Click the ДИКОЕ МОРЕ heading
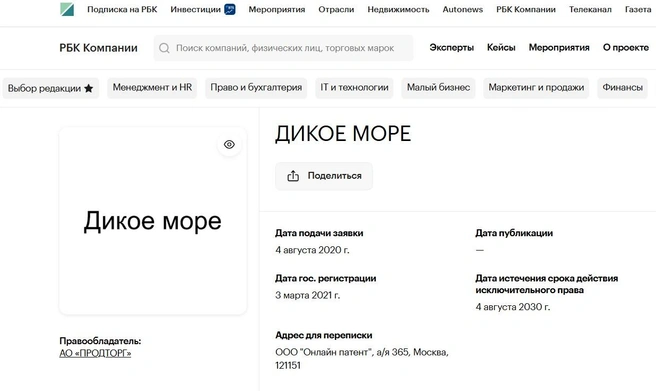The height and width of the screenshot is (391, 656). click(343, 134)
